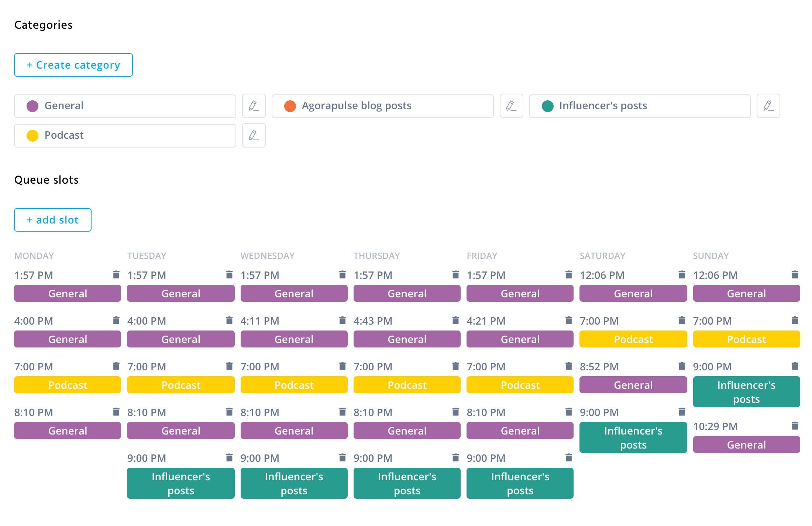Delete Monday 1:57 PM slot

tap(116, 274)
